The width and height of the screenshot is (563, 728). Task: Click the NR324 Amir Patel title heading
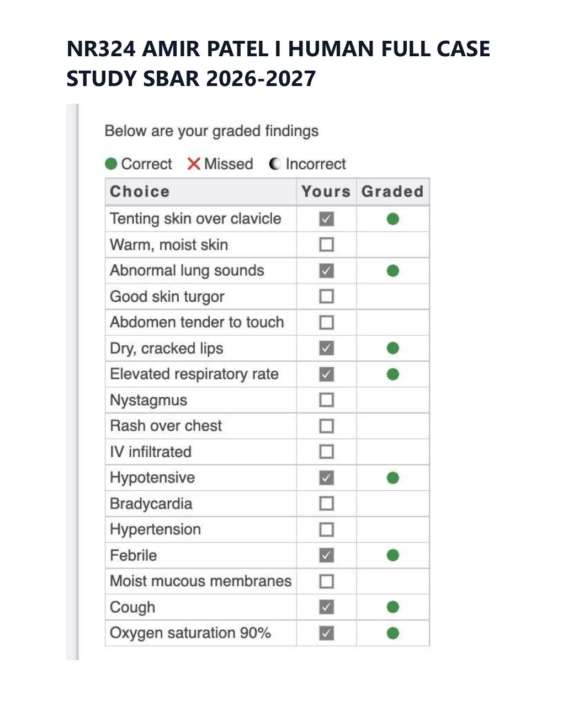tap(278, 63)
